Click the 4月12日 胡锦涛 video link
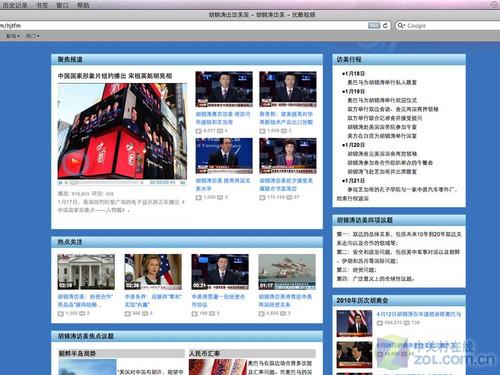The width and height of the screenshot is (500, 375). (419, 314)
